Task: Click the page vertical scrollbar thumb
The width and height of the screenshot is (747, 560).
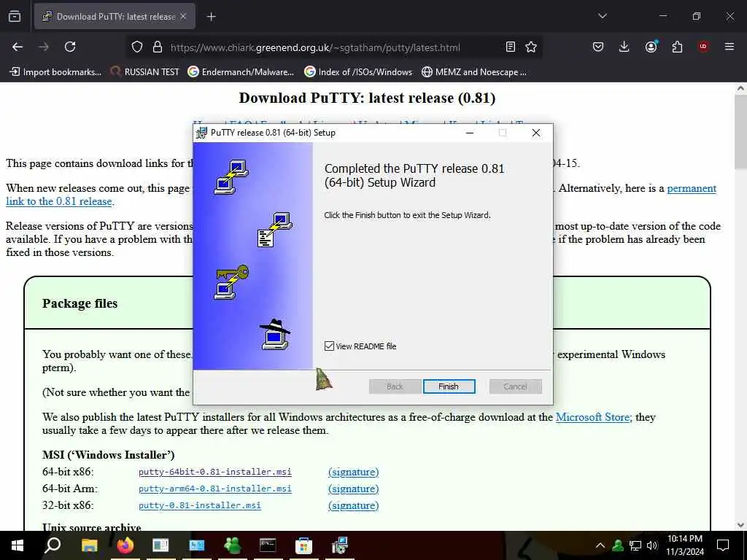Action: 740,131
